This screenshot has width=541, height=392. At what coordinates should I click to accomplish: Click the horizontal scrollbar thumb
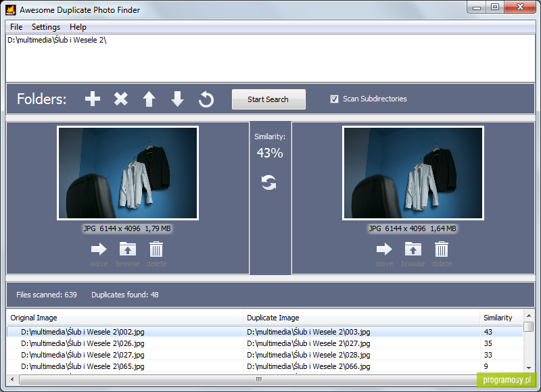pos(259,380)
